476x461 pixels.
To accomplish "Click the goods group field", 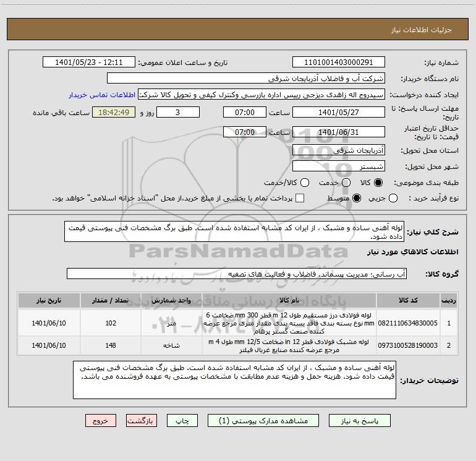I will click(x=237, y=274).
